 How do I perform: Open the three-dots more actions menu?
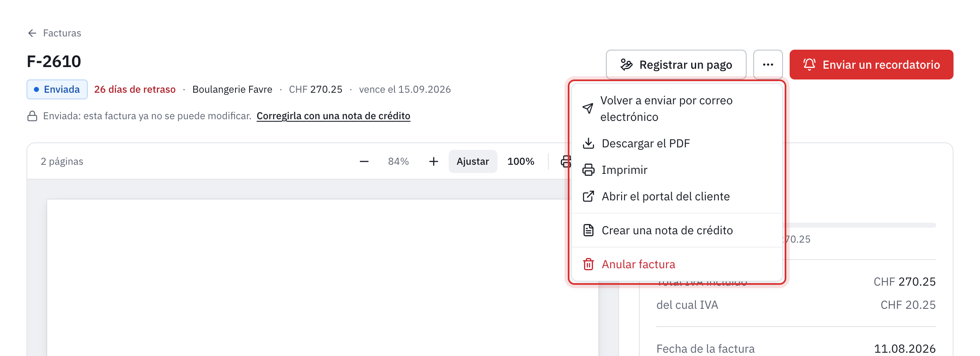pyautogui.click(x=768, y=65)
